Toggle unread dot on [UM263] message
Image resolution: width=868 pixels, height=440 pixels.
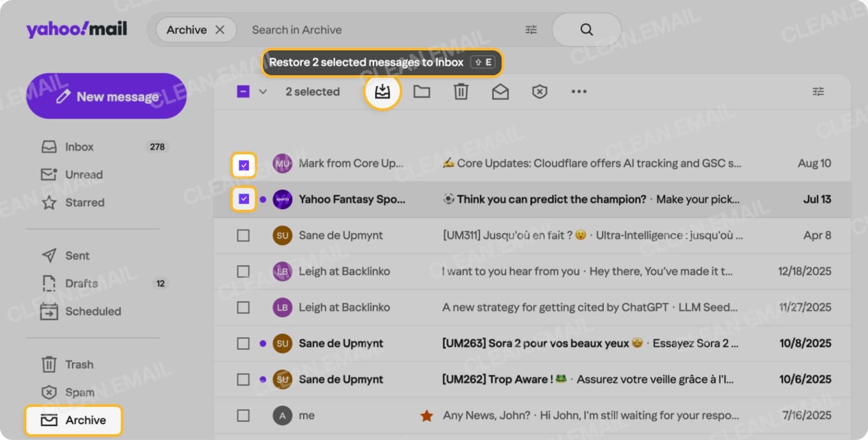263,344
